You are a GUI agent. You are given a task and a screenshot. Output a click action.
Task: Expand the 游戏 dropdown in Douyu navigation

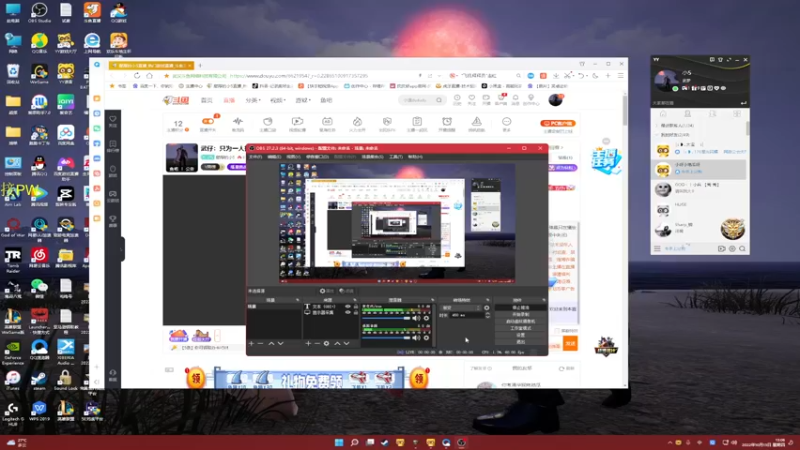click(x=303, y=100)
